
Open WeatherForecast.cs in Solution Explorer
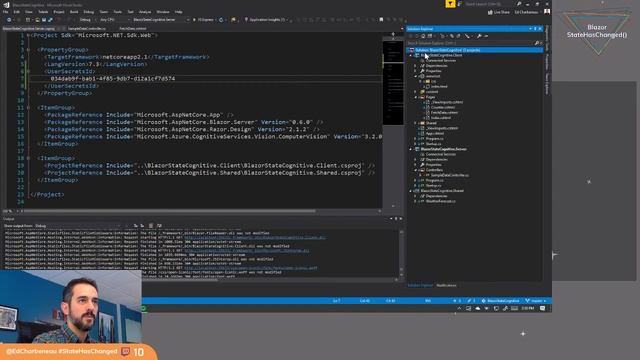point(441,201)
